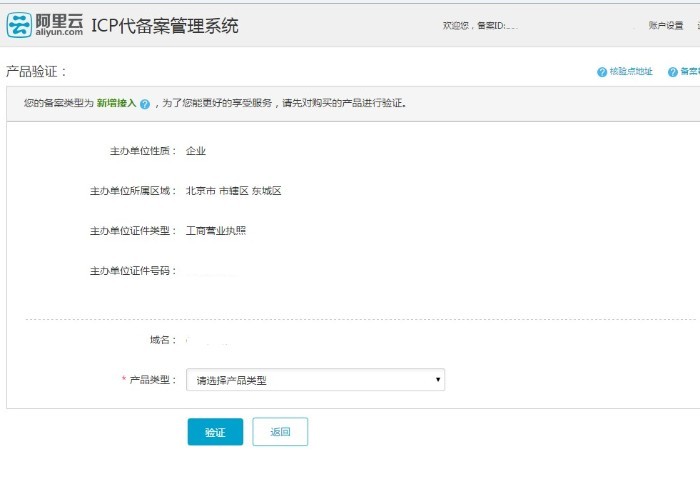Click the 返回 button
Viewport: 700px width, 504px height.
click(280, 432)
